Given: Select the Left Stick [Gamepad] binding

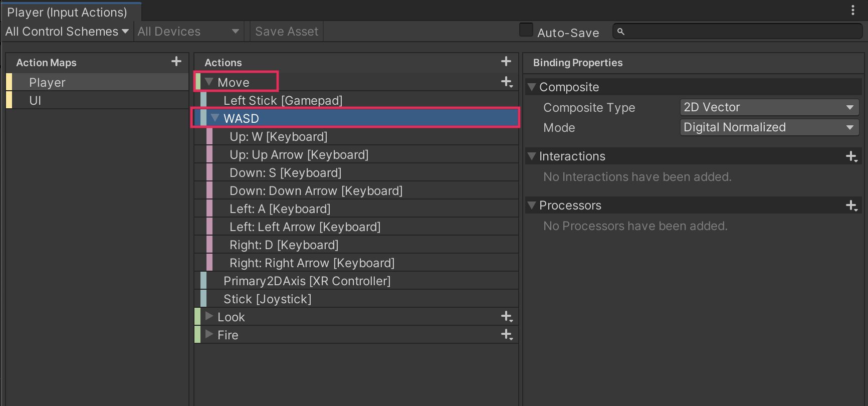Looking at the screenshot, I should coord(283,101).
